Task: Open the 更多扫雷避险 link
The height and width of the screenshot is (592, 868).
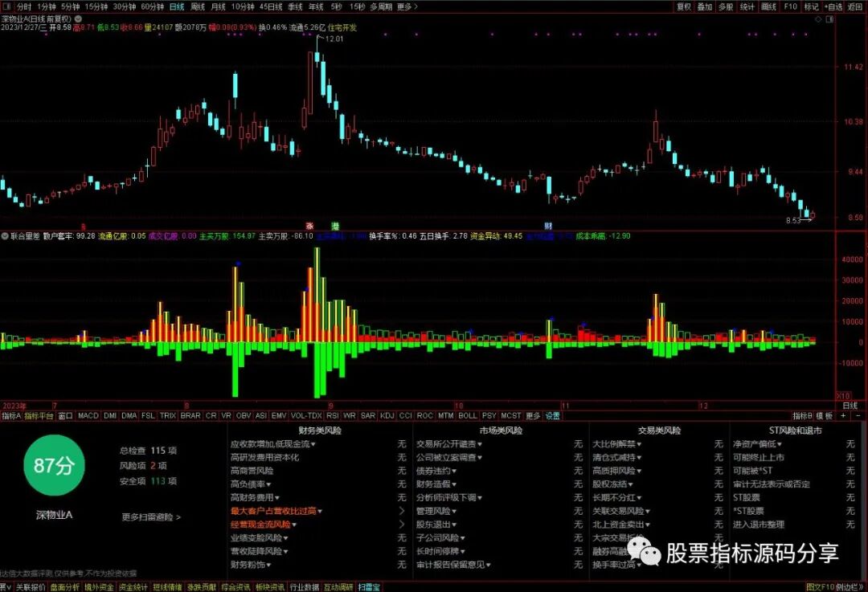Action: pyautogui.click(x=151, y=516)
